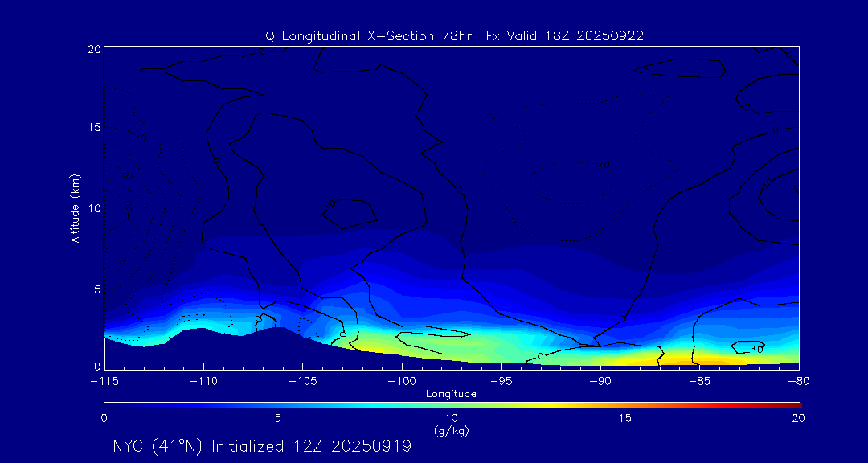Viewport: 868px width, 463px height.
Task: Click the "-20" dotted contour label
Action: coord(126,175)
